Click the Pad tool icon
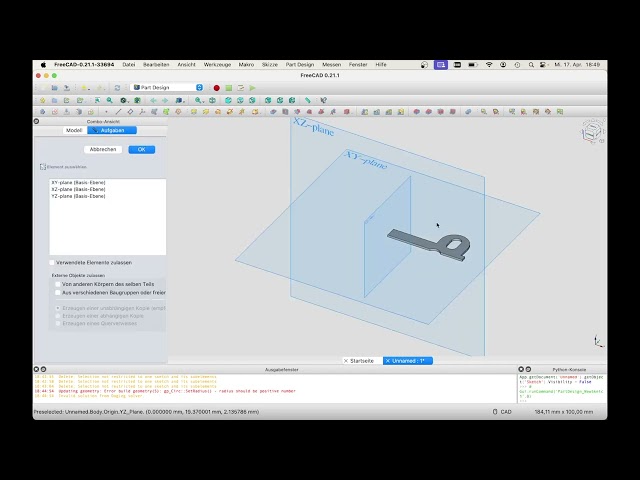This screenshot has width=640, height=480. 193,111
